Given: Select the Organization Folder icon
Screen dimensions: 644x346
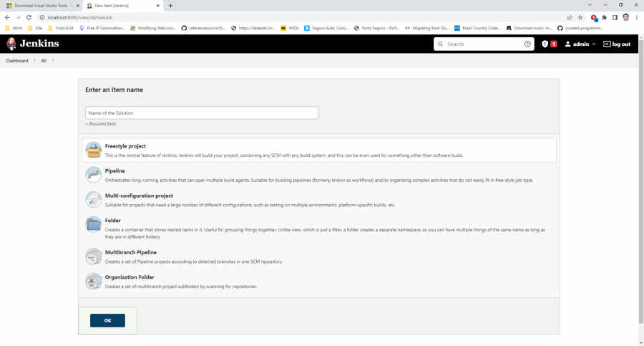Looking at the screenshot, I should 93,281.
